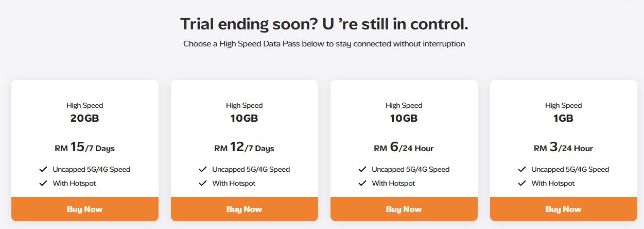Click the 'Choose a High Speed Data Pass' subtitle
Image resolution: width=644 pixels, height=229 pixels.
tap(324, 44)
